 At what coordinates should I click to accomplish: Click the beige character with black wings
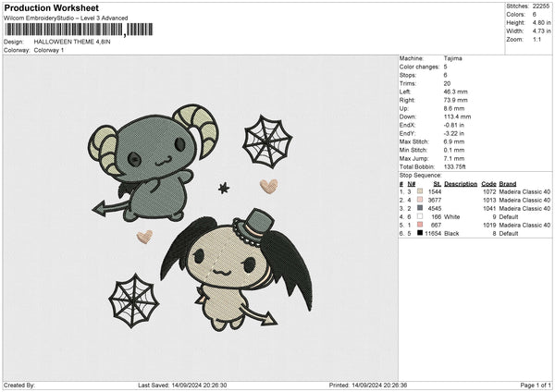(237, 271)
